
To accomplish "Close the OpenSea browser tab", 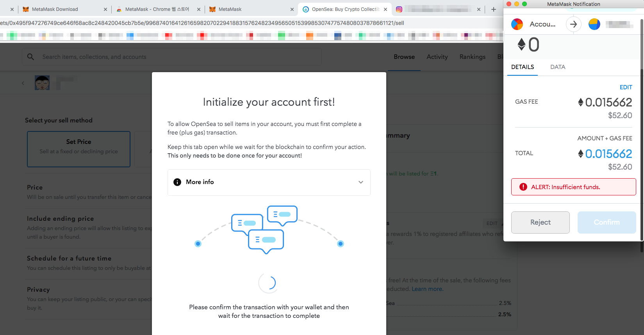I will coord(385,9).
